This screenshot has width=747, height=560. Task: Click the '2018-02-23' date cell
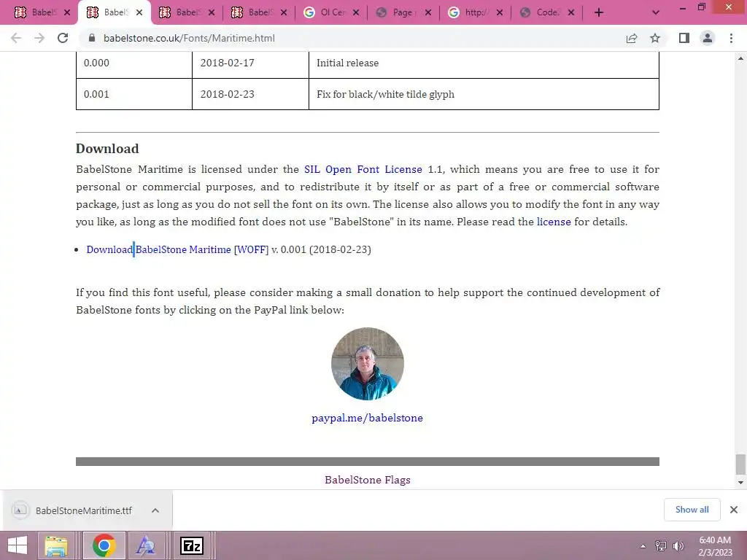point(250,94)
